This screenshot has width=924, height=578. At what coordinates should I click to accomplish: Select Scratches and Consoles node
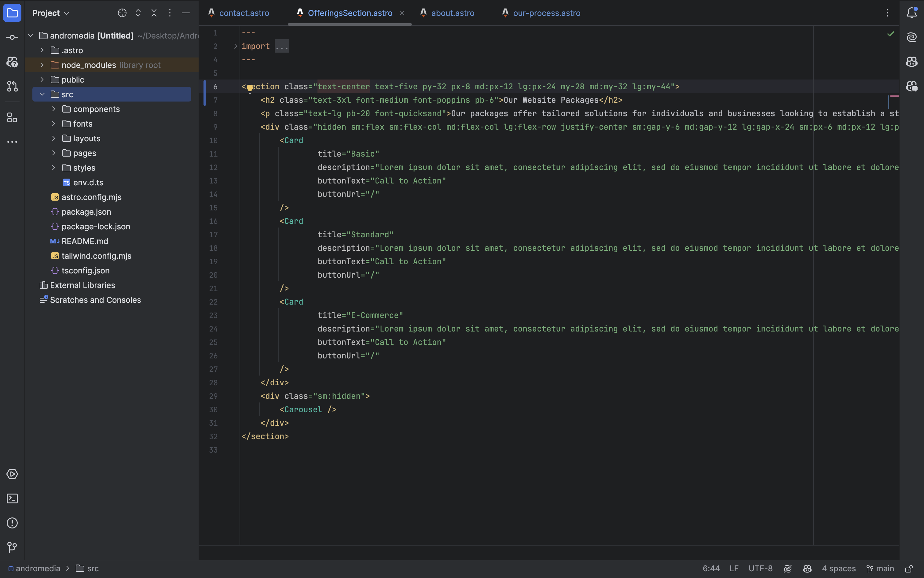(95, 300)
